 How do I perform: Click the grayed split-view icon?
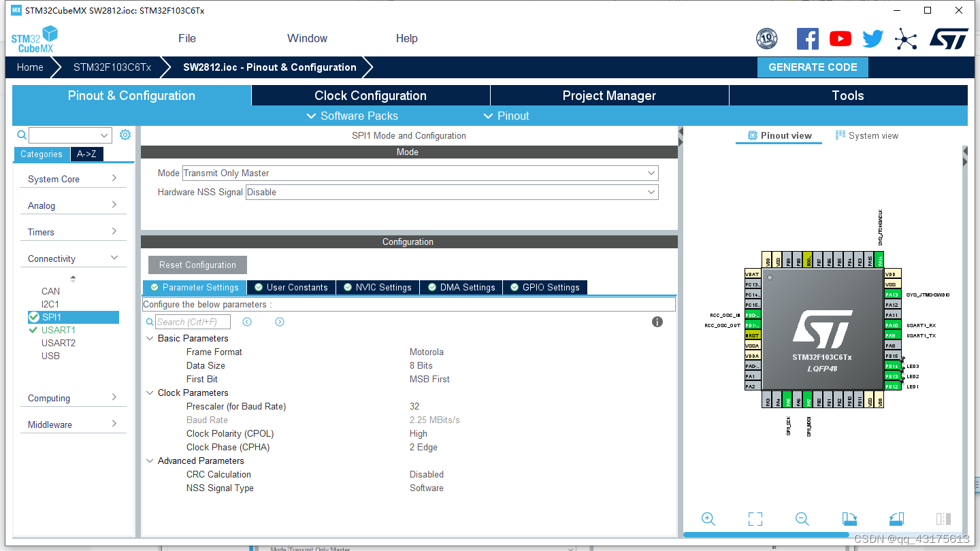pos(943,519)
